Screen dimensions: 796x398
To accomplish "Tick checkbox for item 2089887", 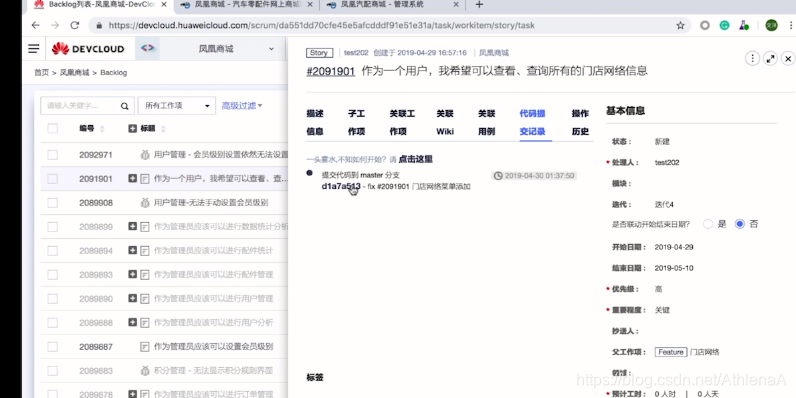I will pyautogui.click(x=52, y=347).
